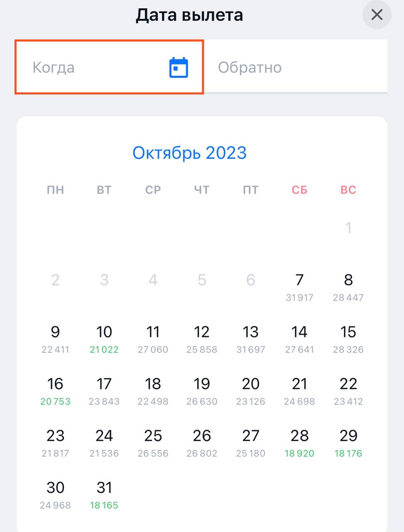Pick October 31 priced 18 165

[104, 494]
